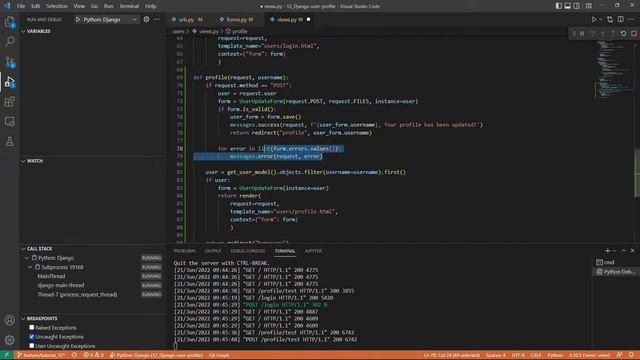Image resolution: width=640 pixels, height=360 pixels.
Task: Switch to forms.py editor tab
Action: tap(239, 20)
